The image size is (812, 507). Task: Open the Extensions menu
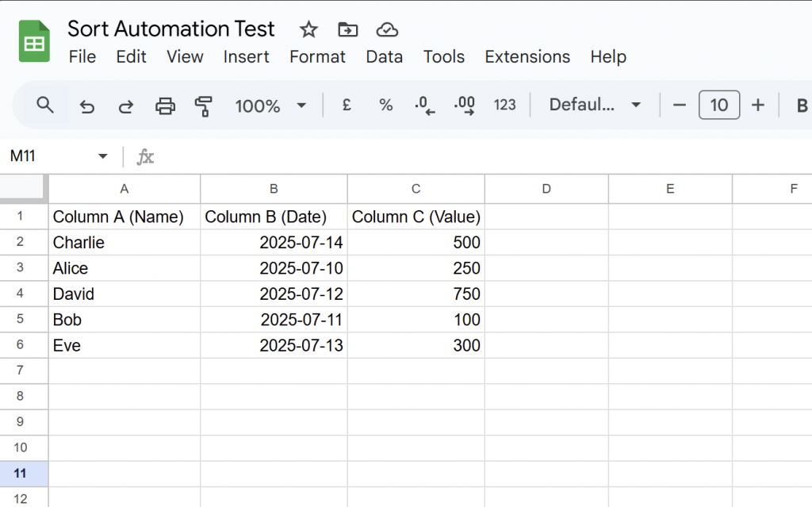pyautogui.click(x=527, y=57)
